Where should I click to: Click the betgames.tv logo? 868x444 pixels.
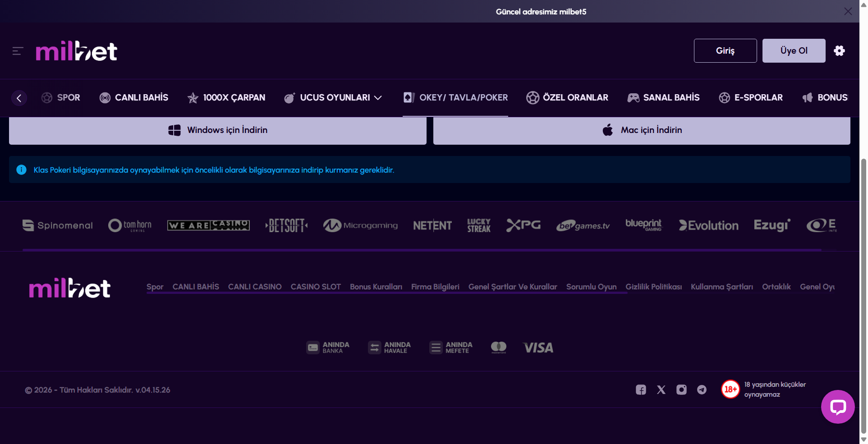click(x=583, y=226)
